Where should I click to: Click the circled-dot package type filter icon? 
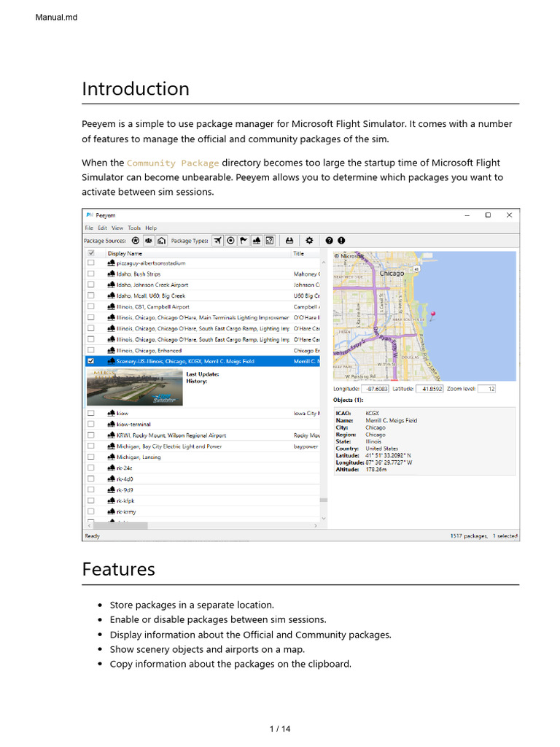231,240
